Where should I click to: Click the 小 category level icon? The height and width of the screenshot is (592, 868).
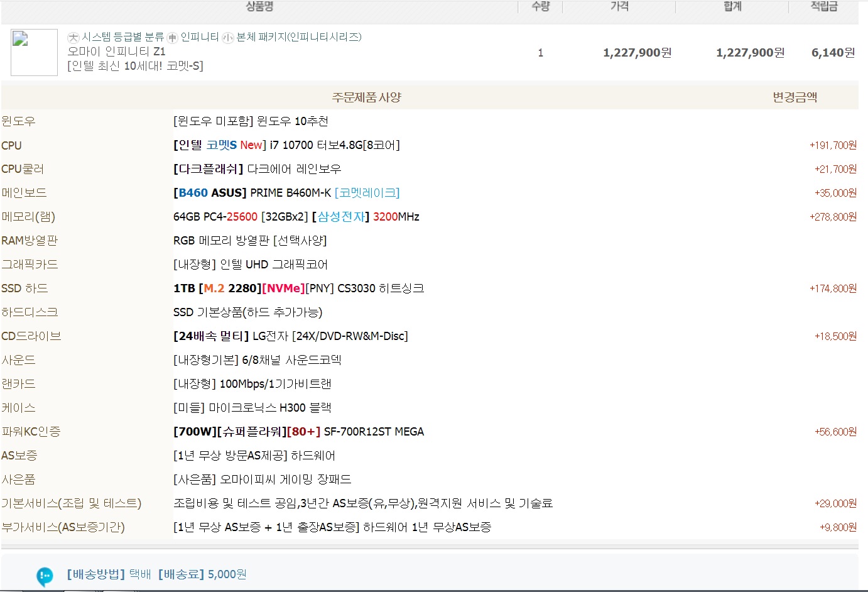tap(228, 38)
